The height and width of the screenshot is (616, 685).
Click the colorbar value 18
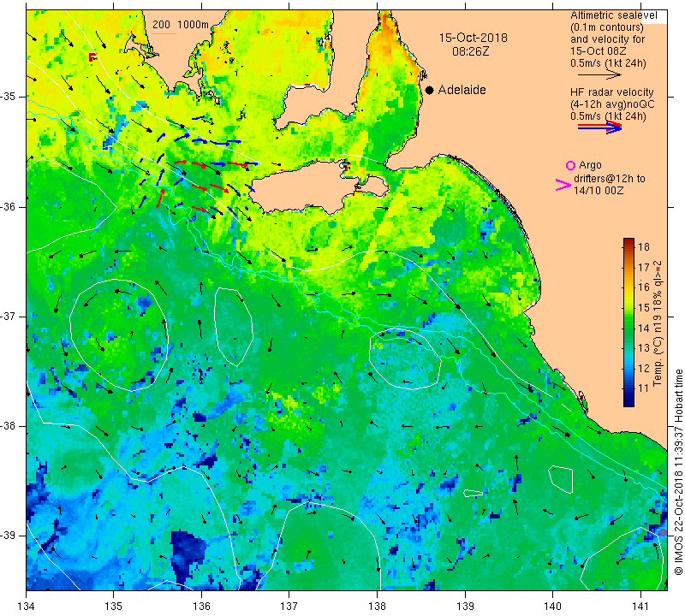(x=644, y=246)
